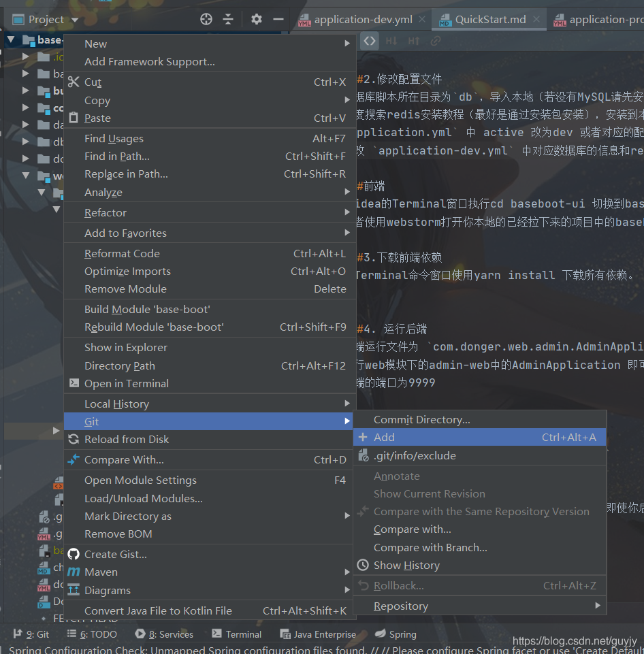Click the Cut scissors icon

pos(74,82)
